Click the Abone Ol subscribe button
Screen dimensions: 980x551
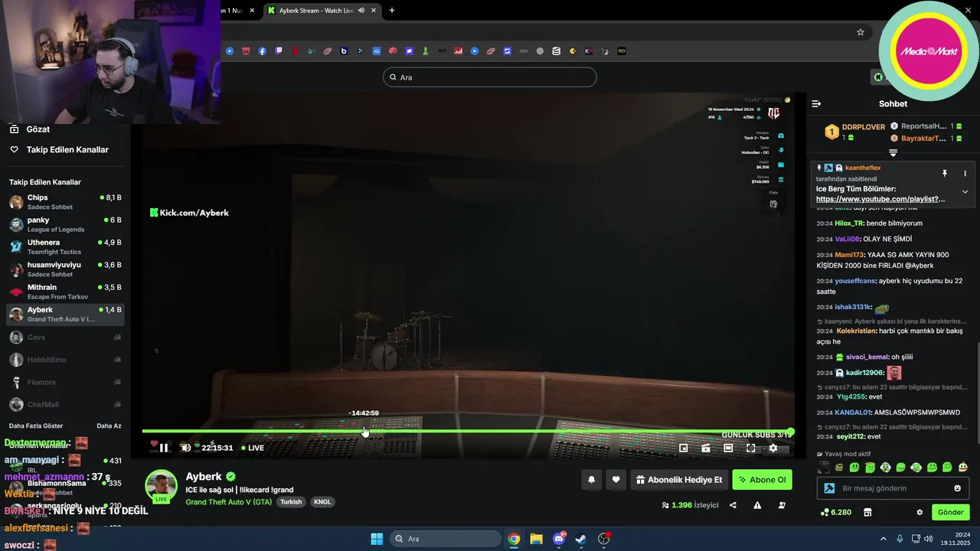tap(763, 480)
